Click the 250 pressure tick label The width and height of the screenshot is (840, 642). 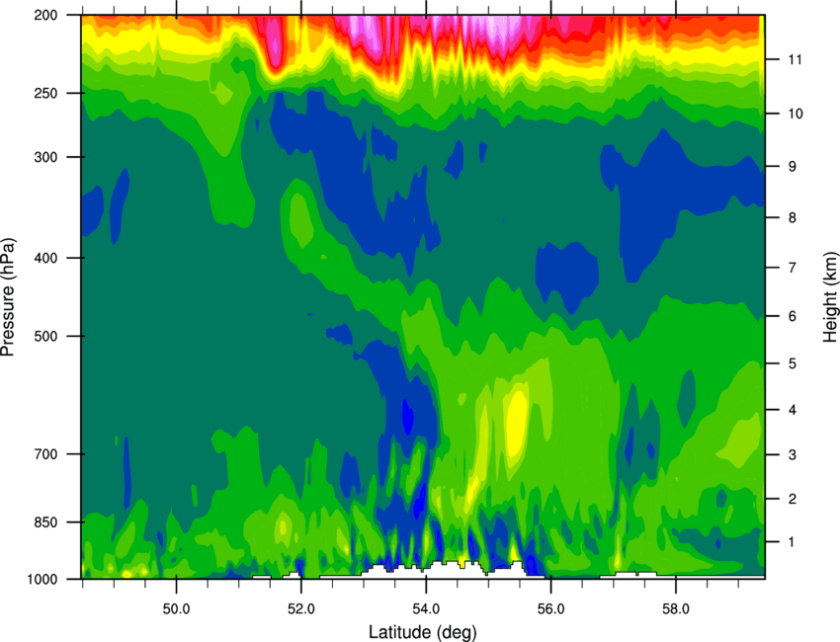point(45,93)
